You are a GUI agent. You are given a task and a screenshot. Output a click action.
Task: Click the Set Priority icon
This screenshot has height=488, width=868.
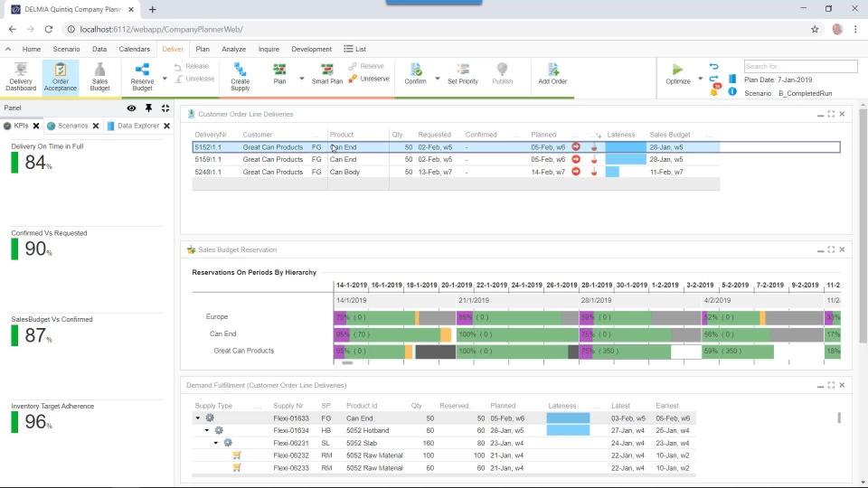pos(463,74)
